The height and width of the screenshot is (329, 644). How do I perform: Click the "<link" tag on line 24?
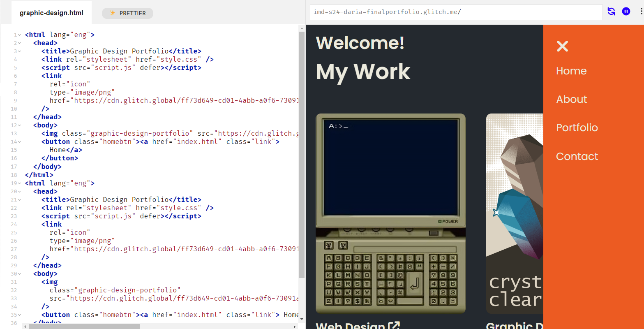[x=51, y=225]
